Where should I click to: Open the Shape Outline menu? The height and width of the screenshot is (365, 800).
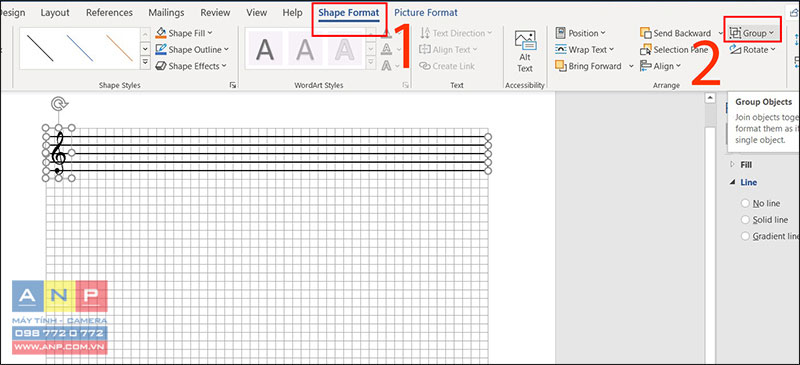pyautogui.click(x=192, y=50)
